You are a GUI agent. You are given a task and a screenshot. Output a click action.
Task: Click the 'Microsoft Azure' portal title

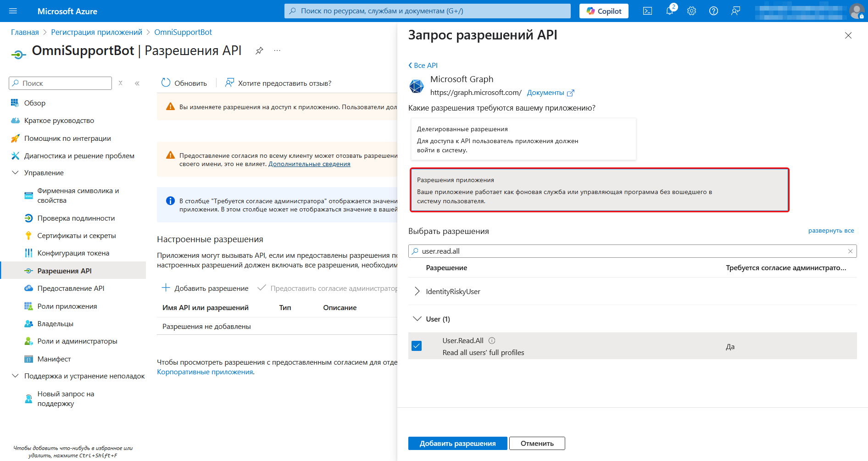point(67,11)
